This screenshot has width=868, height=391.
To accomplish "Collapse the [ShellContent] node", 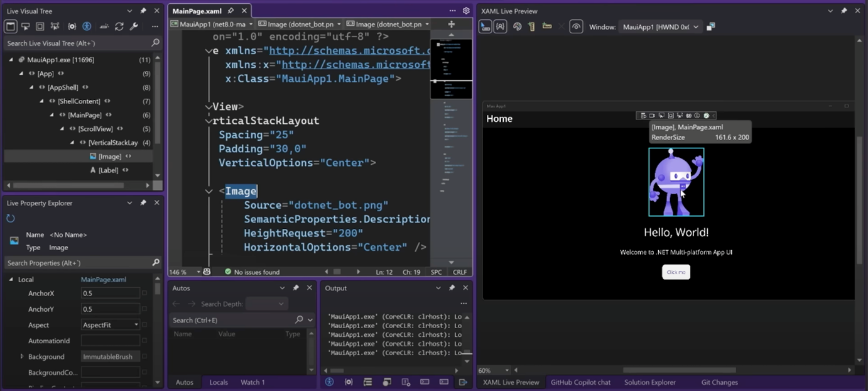I will point(41,101).
